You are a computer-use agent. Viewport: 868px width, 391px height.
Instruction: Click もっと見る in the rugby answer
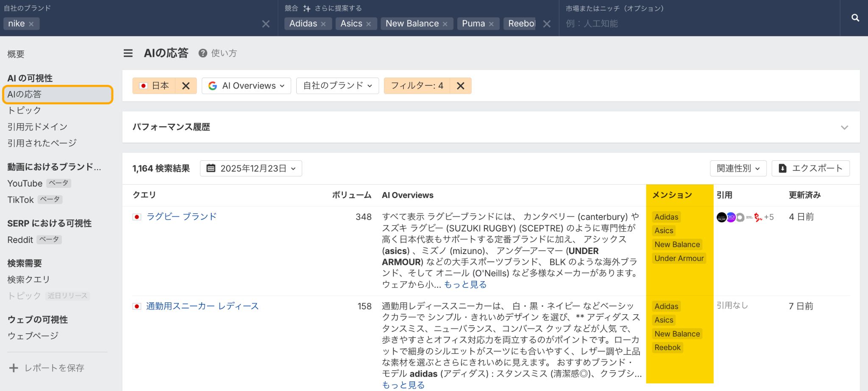pyautogui.click(x=465, y=285)
